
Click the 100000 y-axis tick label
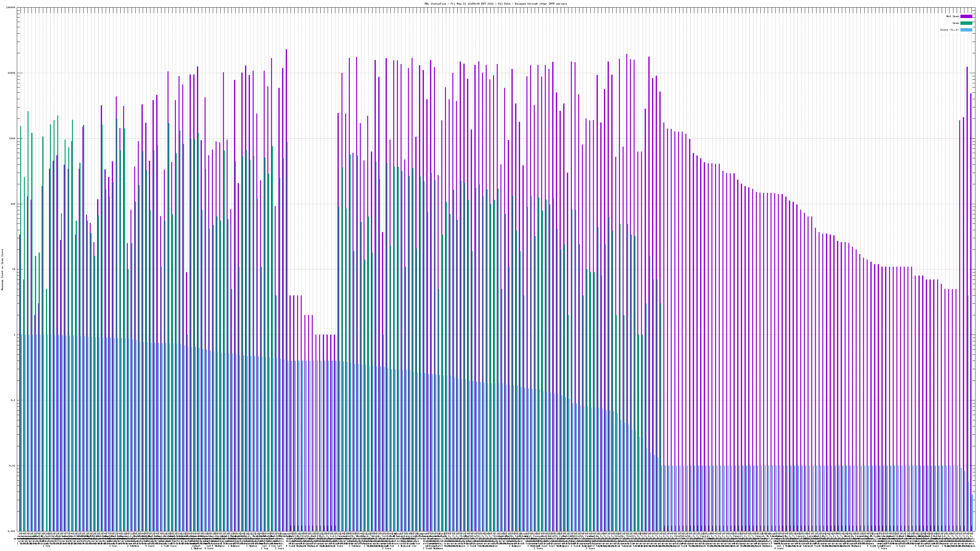[10, 8]
